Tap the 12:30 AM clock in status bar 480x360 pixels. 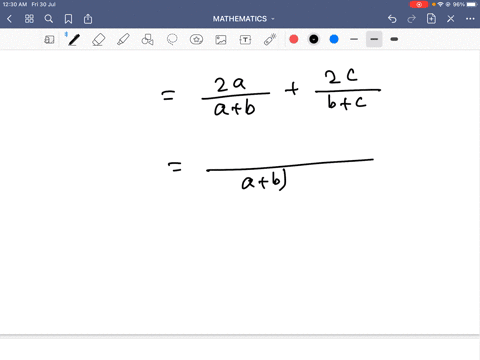tap(15, 4)
